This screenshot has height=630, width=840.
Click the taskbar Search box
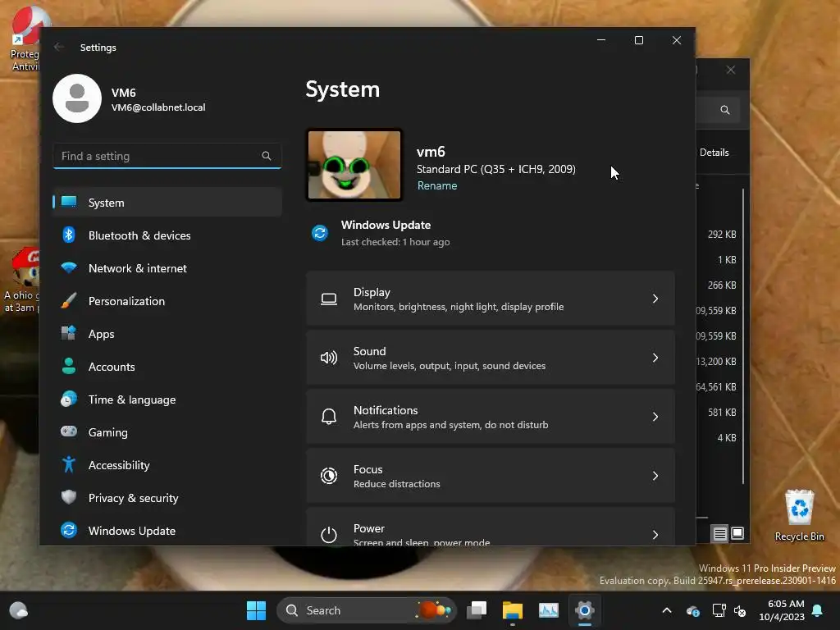(x=367, y=610)
